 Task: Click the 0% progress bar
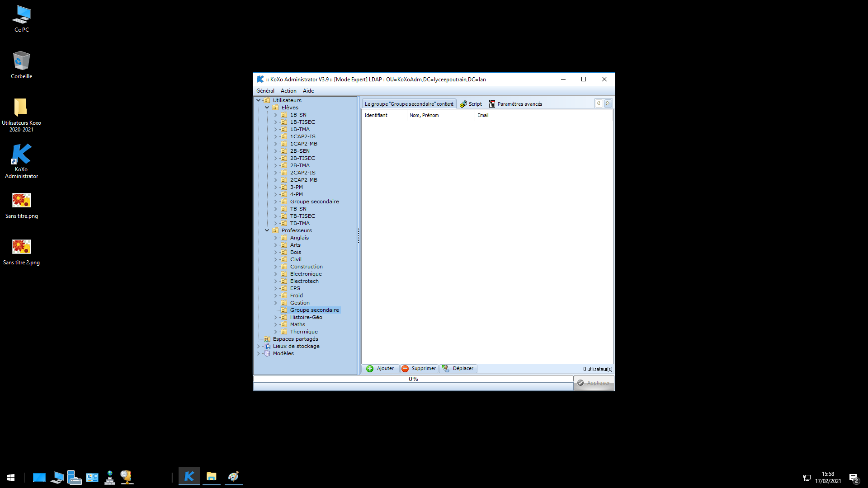(413, 379)
